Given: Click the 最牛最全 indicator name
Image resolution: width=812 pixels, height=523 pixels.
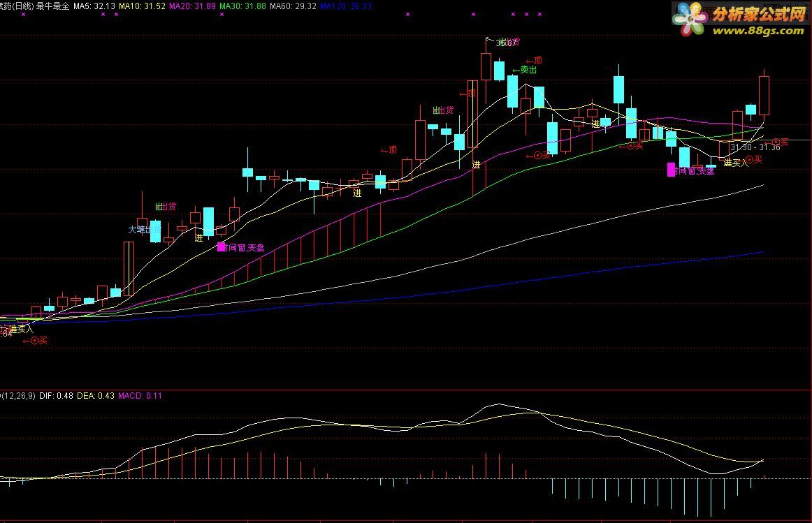Looking at the screenshot, I should pos(53,6).
